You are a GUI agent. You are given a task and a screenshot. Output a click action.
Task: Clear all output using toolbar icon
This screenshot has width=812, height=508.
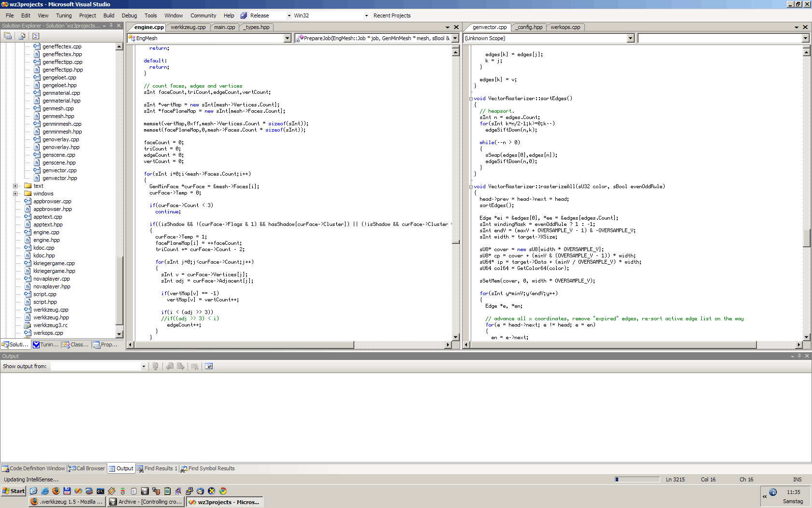[195, 366]
